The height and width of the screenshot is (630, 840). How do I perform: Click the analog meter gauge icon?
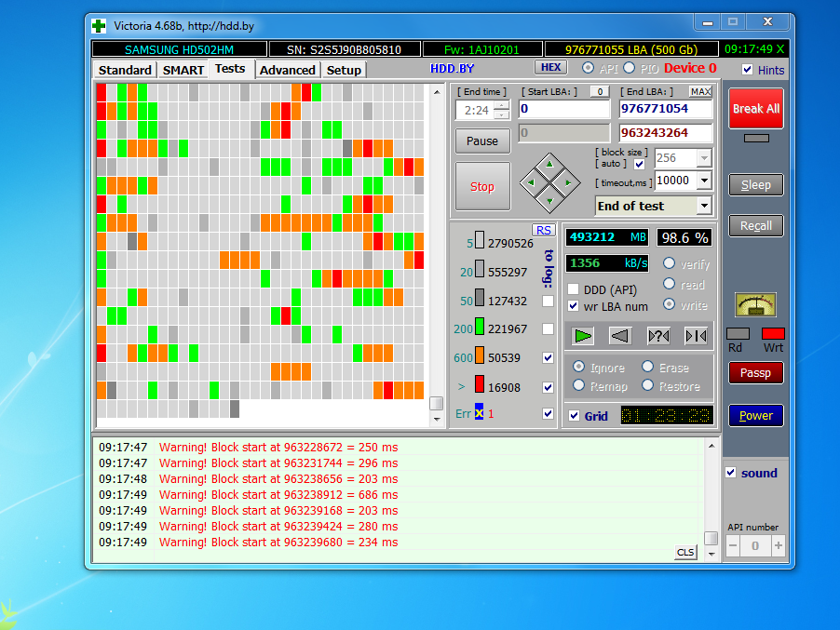(755, 305)
